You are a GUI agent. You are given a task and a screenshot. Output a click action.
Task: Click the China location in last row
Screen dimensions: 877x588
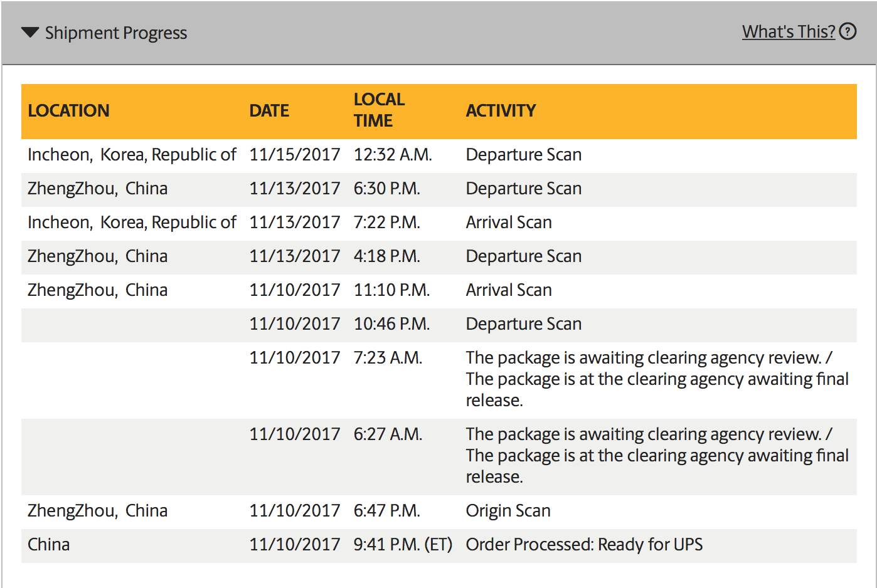pyautogui.click(x=48, y=545)
